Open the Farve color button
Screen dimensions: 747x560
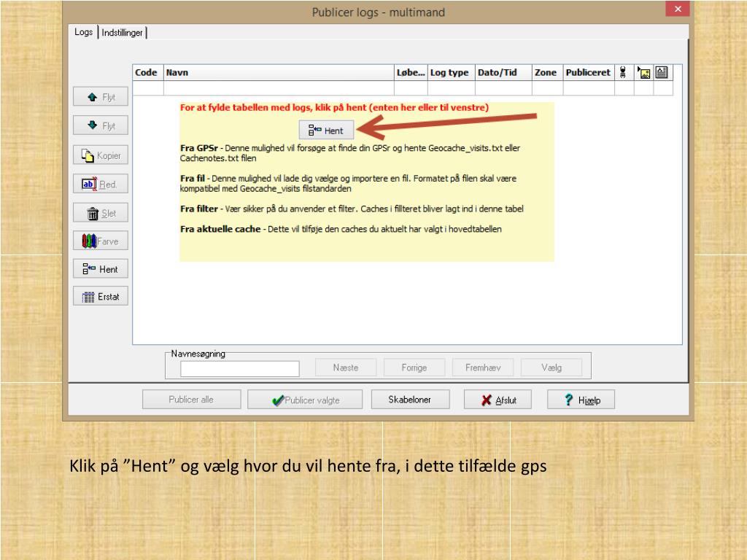pos(101,241)
